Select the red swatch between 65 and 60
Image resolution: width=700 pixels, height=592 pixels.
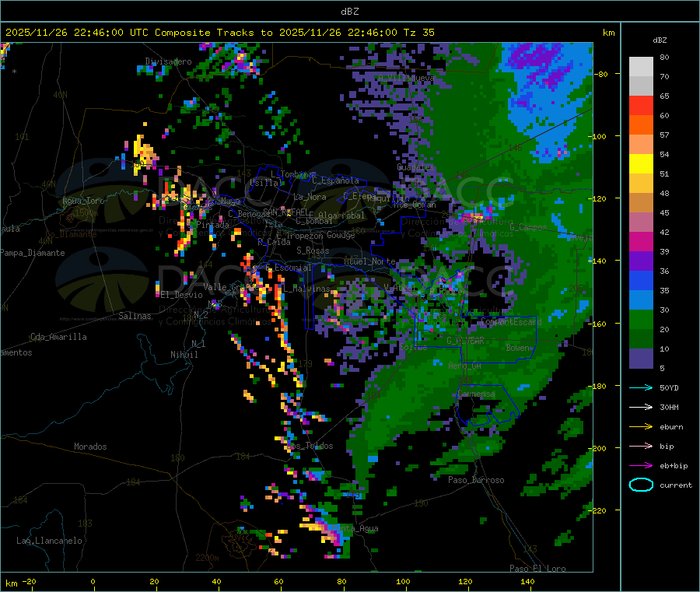coord(641,105)
